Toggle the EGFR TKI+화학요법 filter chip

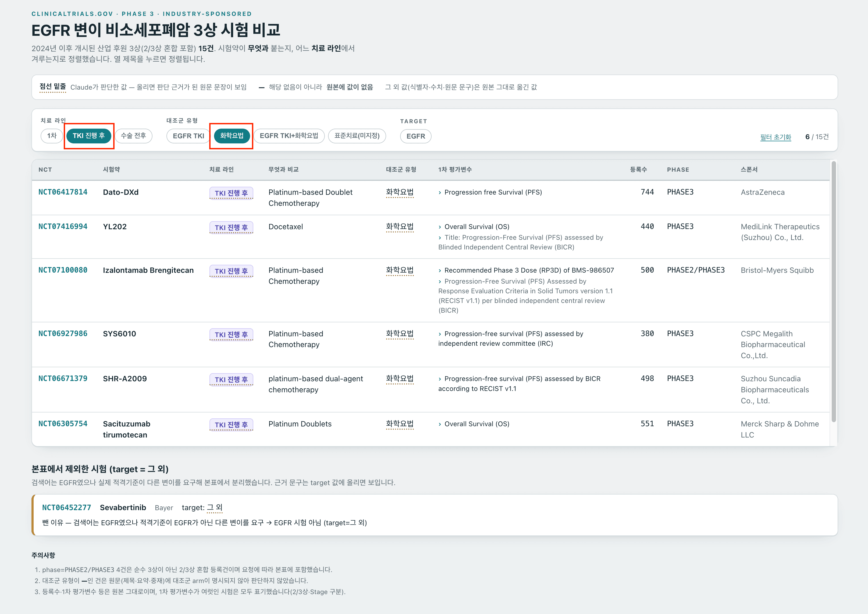[x=289, y=136]
